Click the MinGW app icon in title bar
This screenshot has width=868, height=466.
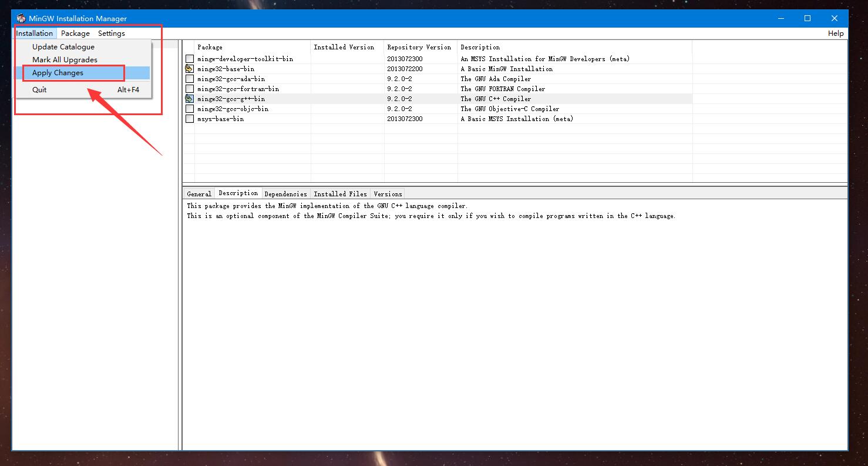pyautogui.click(x=21, y=18)
